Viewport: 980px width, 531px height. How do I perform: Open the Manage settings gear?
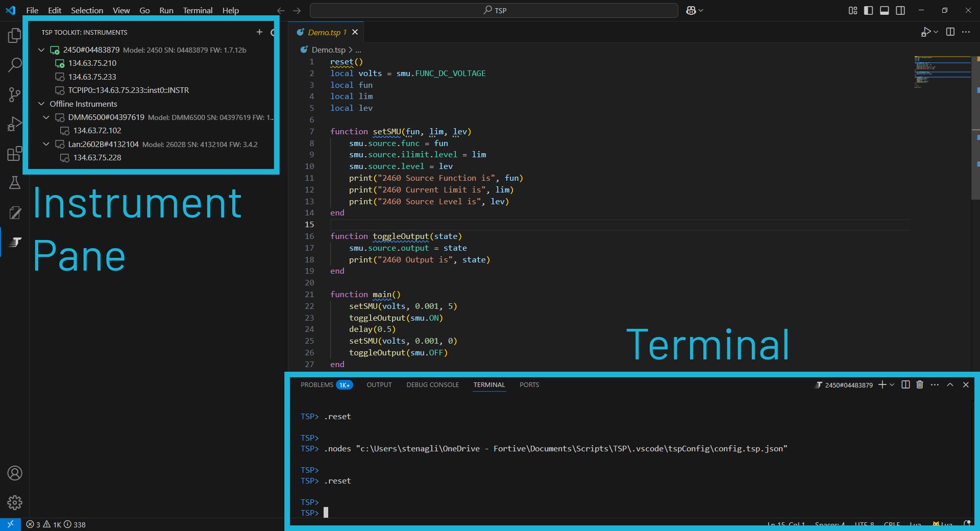[x=15, y=503]
